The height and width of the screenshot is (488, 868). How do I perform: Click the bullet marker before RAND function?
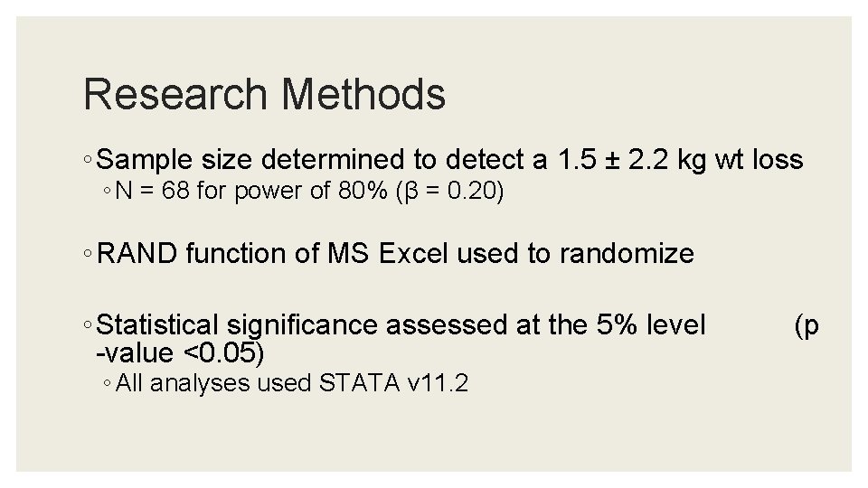point(88,254)
